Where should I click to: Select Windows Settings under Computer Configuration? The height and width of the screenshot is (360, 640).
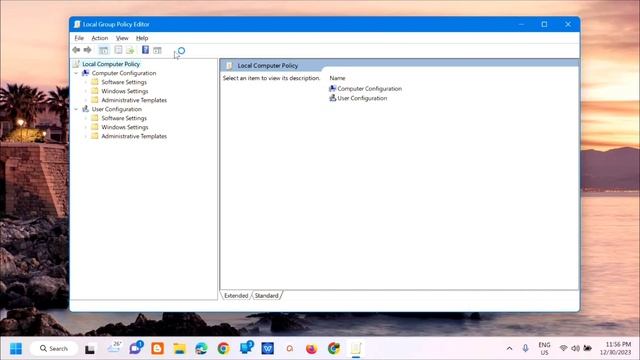[124, 91]
